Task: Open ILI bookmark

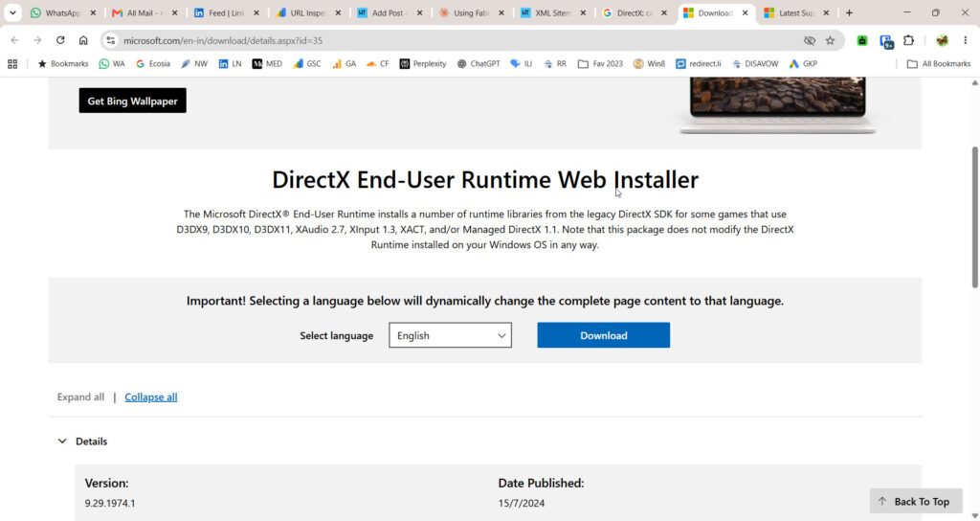Action: [522, 64]
